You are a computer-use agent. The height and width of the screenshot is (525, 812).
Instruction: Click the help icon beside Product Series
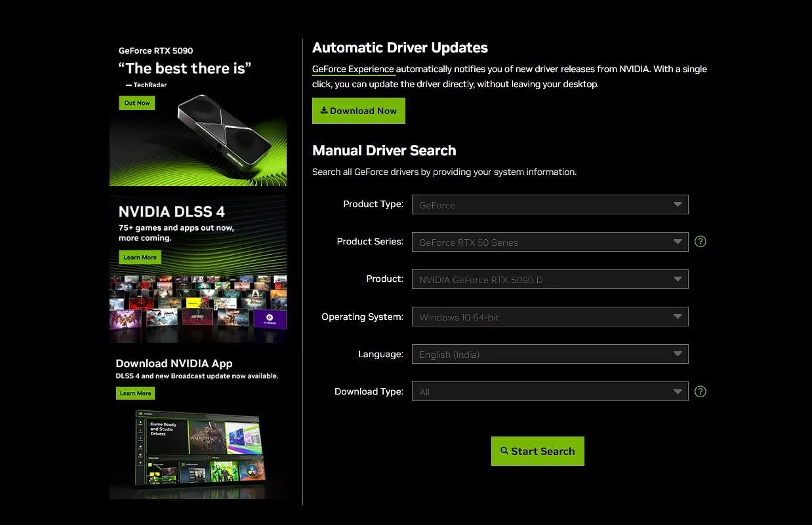(700, 241)
